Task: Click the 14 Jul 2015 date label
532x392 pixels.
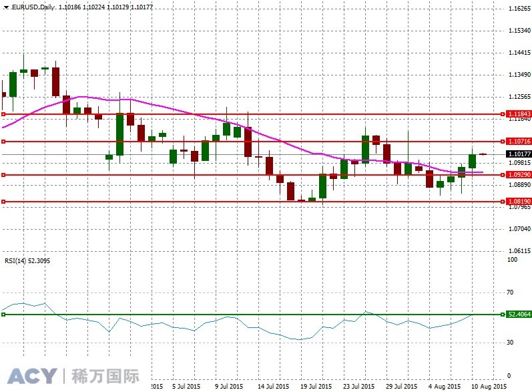Action: [x=273, y=386]
